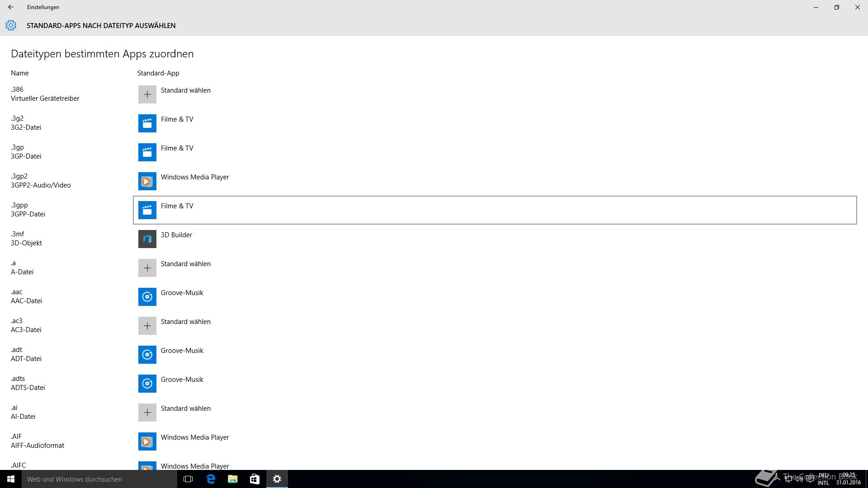Click the Settings gear on the taskbar
Image resolution: width=868 pixels, height=488 pixels.
tap(277, 479)
